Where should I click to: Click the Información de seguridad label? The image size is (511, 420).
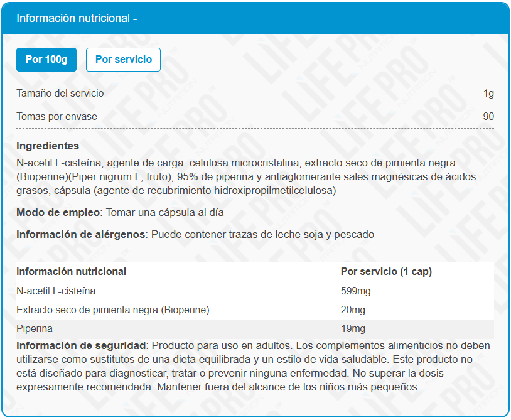(x=81, y=346)
